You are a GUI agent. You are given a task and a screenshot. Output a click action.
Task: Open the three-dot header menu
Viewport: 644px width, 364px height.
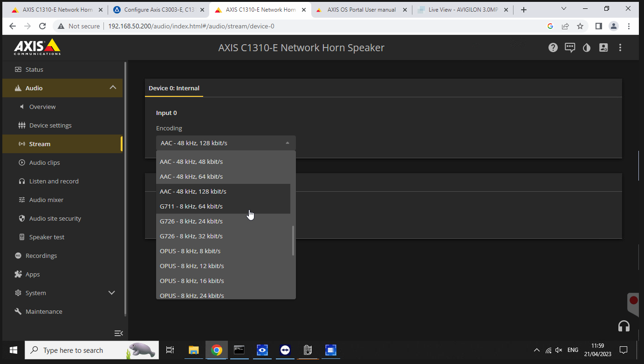click(620, 47)
